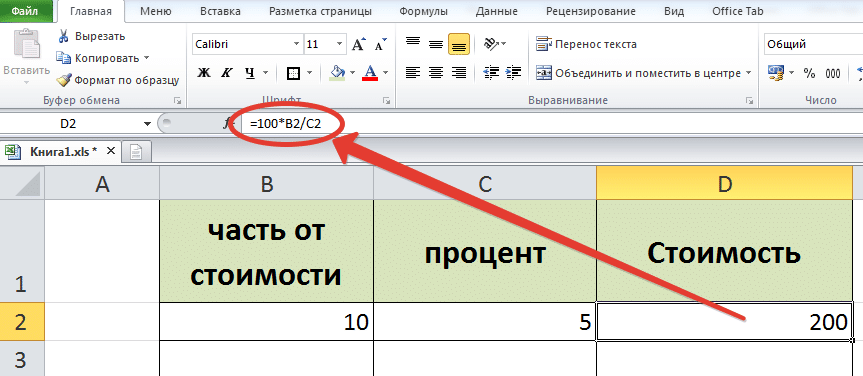The image size is (863, 376).
Task: Click the cell borders icon
Action: 294,73
